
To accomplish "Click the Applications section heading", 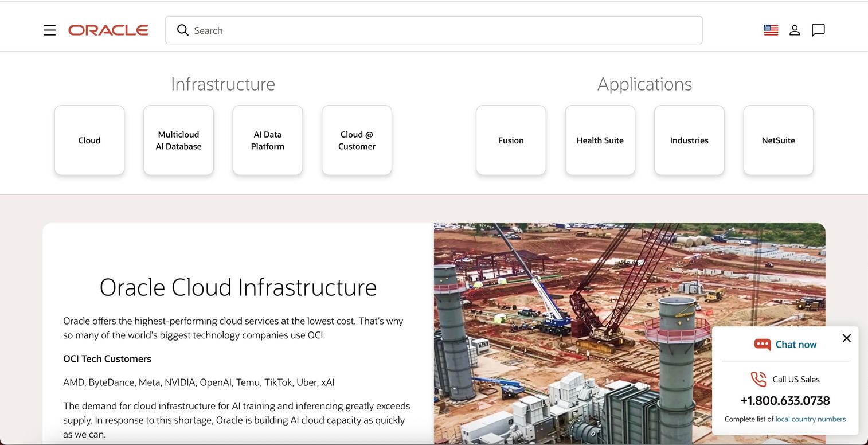I will click(644, 84).
